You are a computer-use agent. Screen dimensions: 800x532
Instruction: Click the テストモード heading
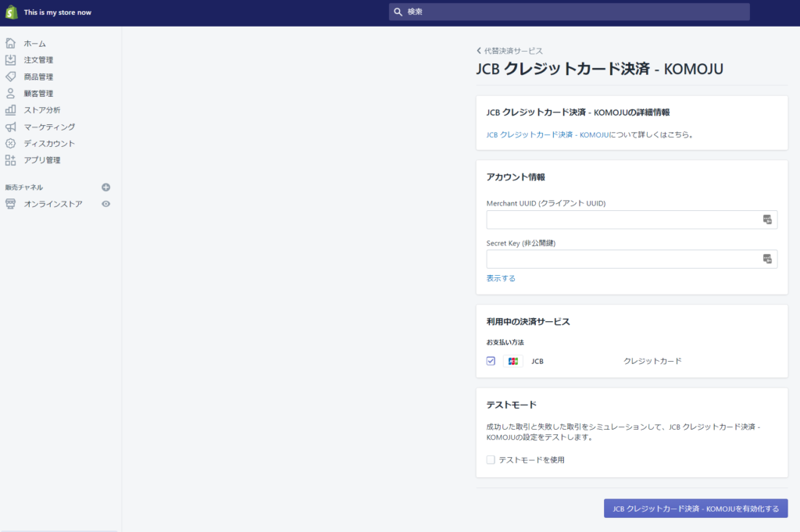(511, 405)
